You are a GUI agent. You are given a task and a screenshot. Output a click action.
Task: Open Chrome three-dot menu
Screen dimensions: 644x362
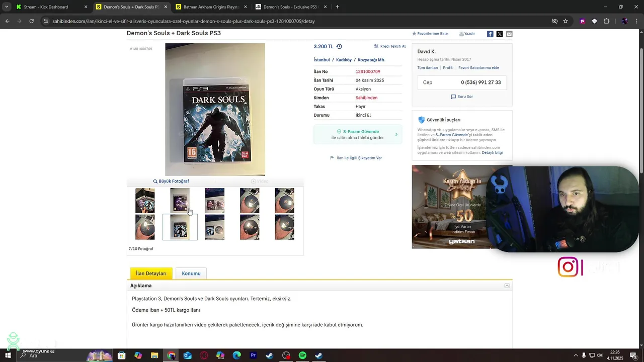[636, 21]
